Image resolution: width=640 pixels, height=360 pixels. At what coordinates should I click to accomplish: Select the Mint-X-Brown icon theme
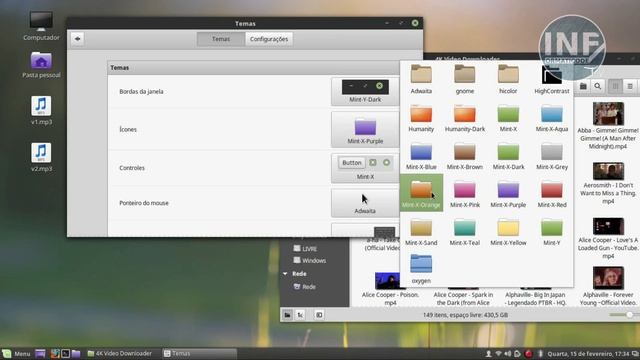pos(464,156)
